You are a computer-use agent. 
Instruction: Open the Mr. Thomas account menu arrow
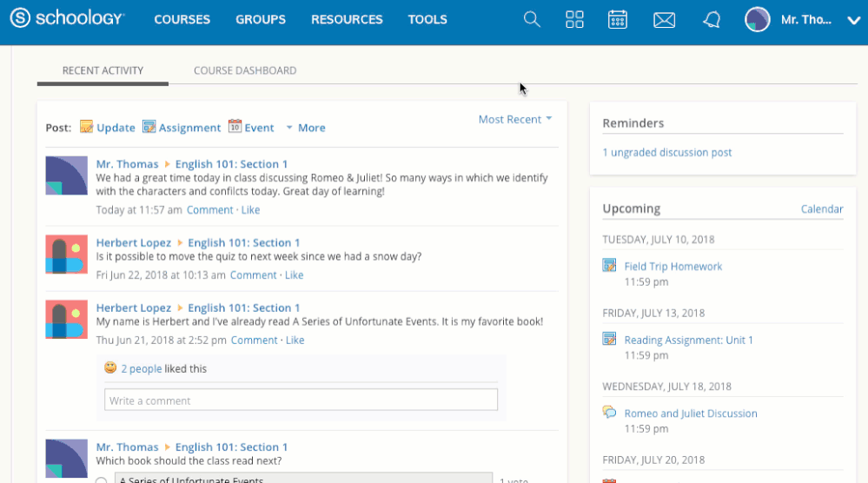[x=852, y=20]
